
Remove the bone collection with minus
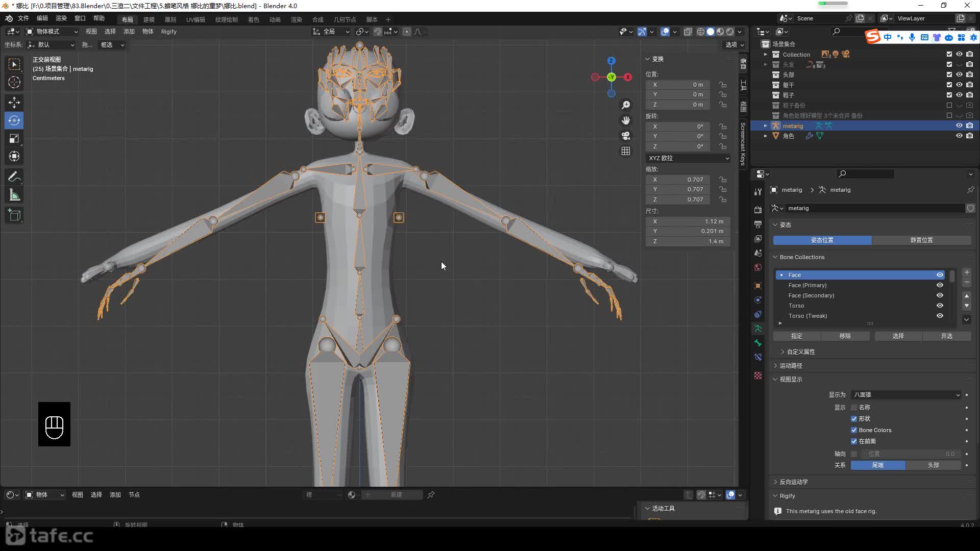tap(967, 282)
